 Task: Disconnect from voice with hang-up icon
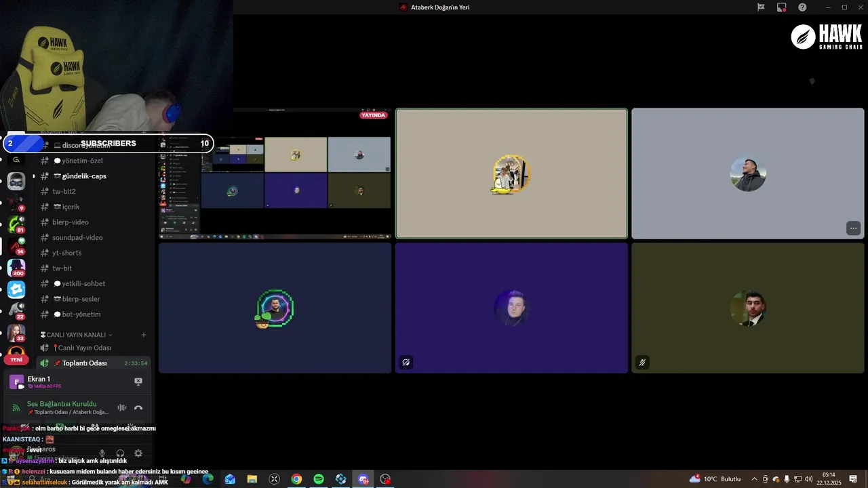click(138, 407)
